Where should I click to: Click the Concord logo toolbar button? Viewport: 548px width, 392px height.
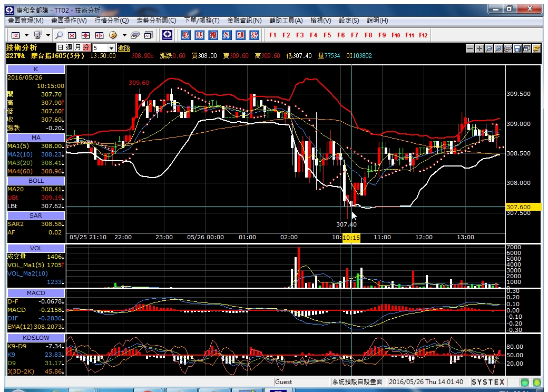[x=168, y=35]
